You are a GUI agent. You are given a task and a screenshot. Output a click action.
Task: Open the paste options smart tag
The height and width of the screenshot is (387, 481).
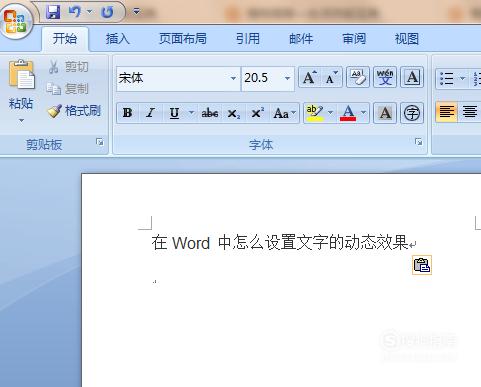coord(422,265)
